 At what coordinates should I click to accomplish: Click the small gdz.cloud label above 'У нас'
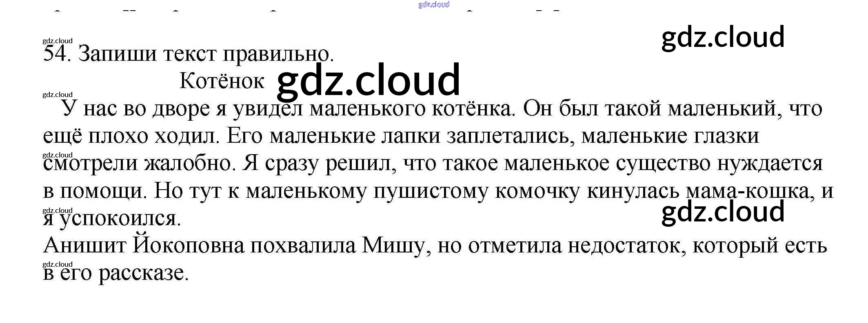[58, 95]
